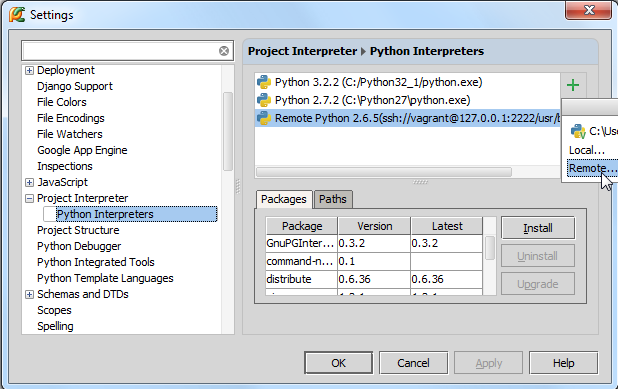Select the Remote Python 2.6.5 interpreter icon
618x389 pixels.
tap(264, 118)
